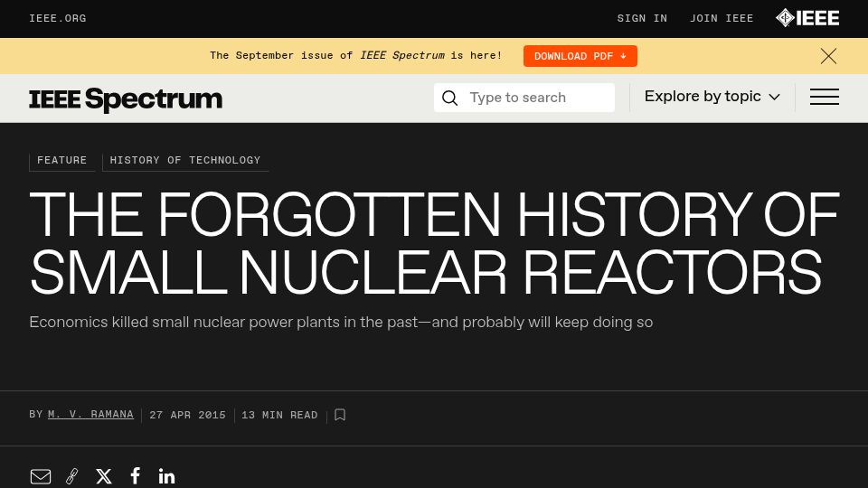The image size is (868, 488).
Task: Go to IEEE Spectrum home logo
Action: tap(126, 99)
